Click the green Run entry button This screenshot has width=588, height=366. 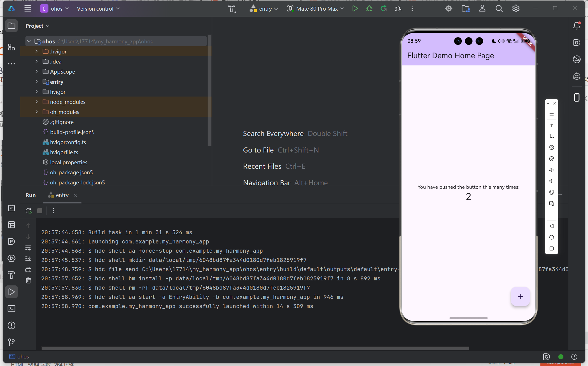(355, 9)
